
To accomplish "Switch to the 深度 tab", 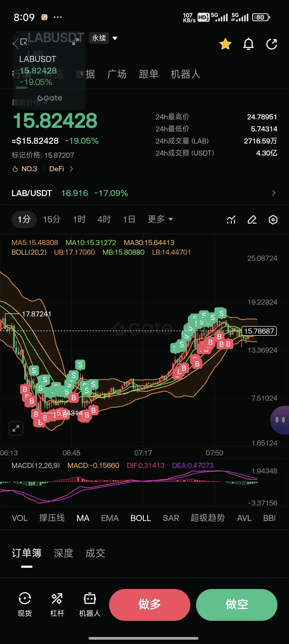I will [x=63, y=553].
